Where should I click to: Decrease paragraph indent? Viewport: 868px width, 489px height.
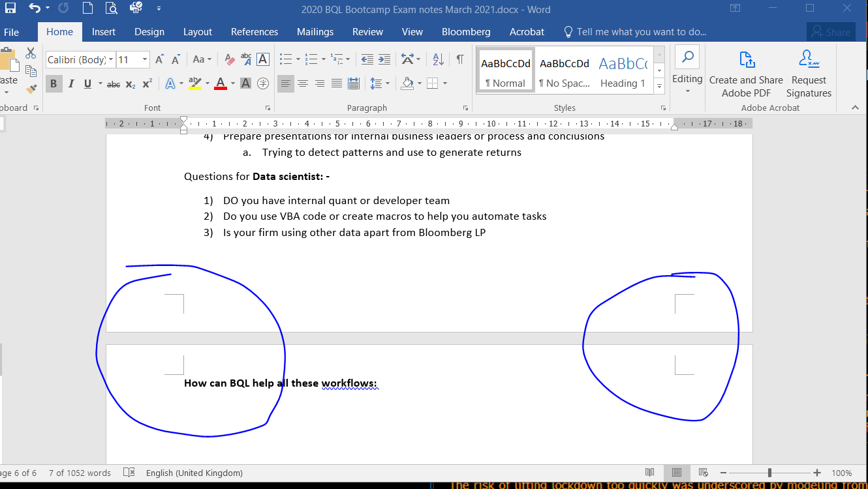click(x=367, y=59)
